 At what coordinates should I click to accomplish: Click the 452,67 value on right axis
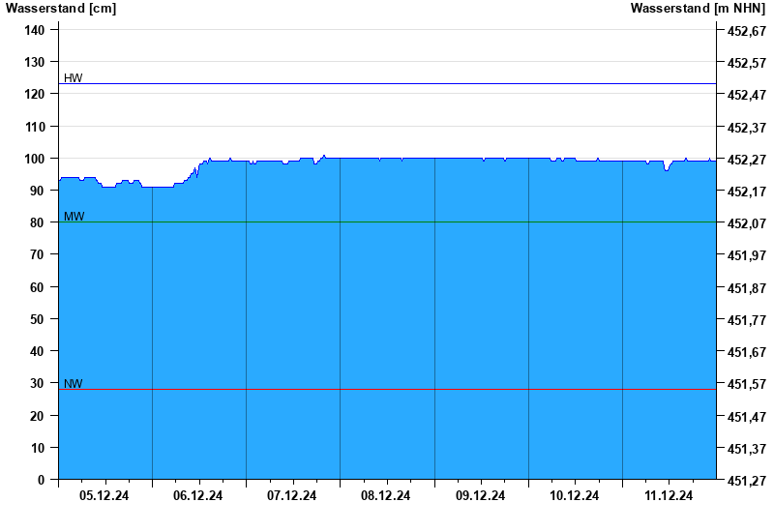pos(746,31)
